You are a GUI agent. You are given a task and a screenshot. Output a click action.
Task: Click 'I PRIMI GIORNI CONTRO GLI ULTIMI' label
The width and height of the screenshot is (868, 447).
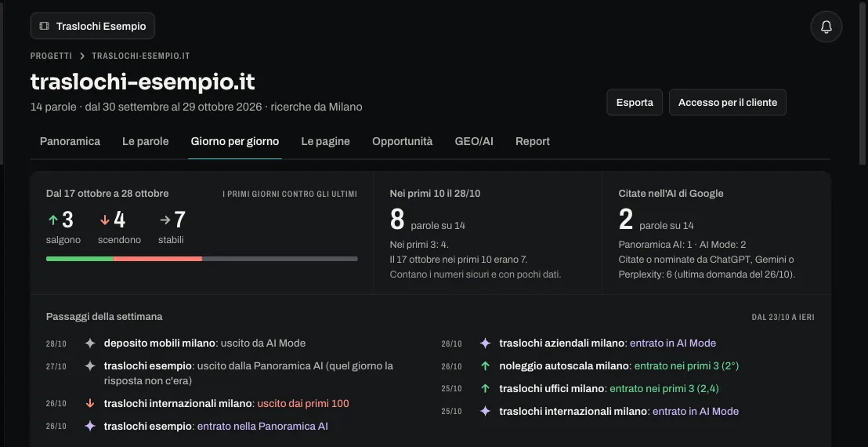click(290, 194)
